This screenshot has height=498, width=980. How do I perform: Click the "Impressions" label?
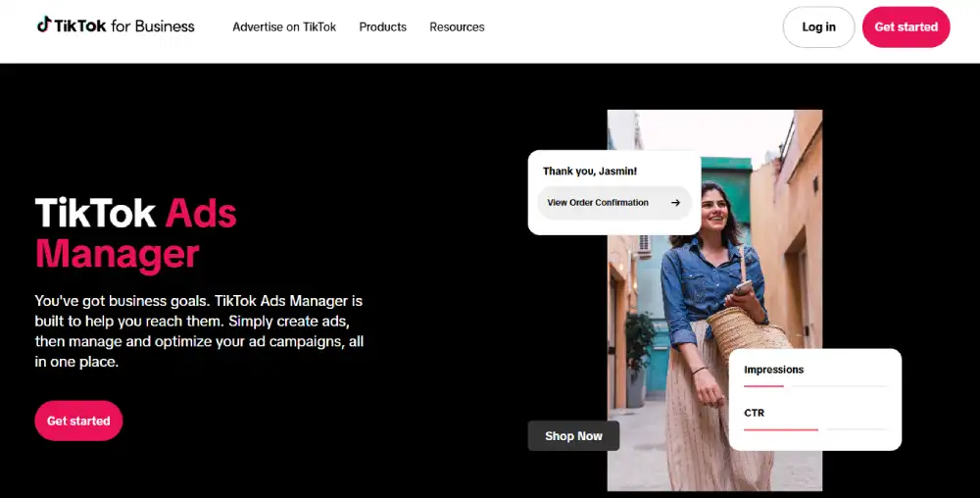(774, 370)
